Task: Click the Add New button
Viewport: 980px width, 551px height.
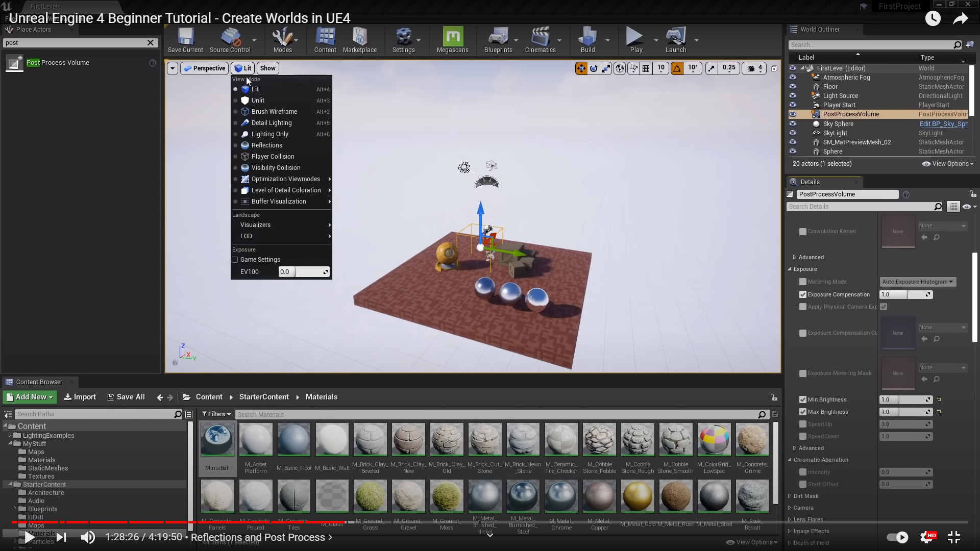Action: point(30,397)
